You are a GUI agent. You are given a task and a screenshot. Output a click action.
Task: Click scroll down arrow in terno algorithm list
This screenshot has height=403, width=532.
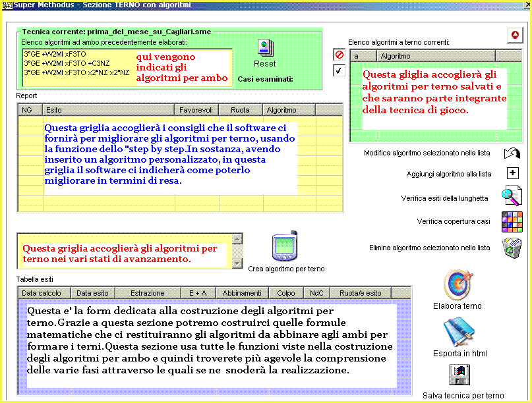237,263
